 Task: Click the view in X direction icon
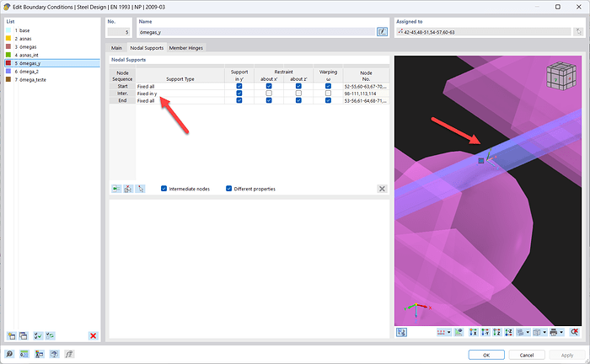coord(473,333)
